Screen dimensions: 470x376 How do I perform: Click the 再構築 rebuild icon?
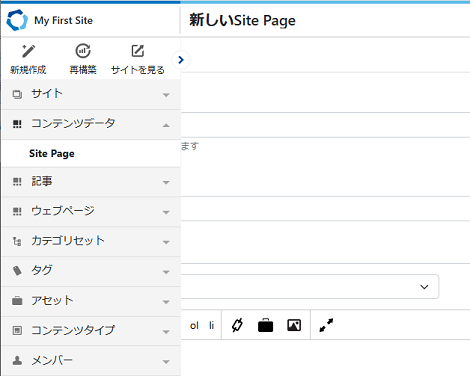tap(83, 51)
